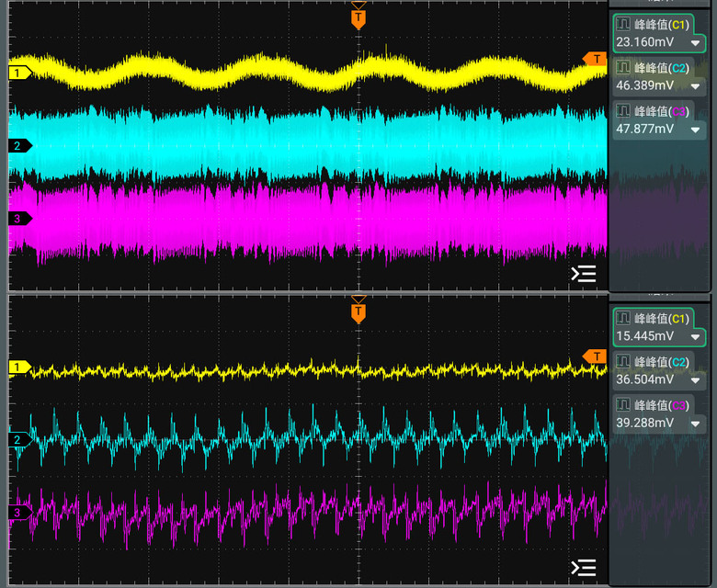717x588 pixels.
Task: Open the bottom waveform's side menu icon
Action: click(x=584, y=568)
